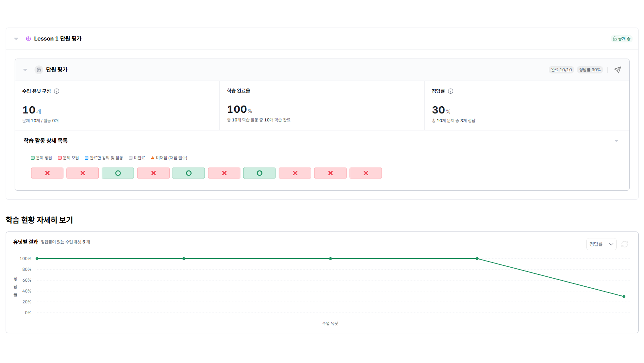Click the purple cube Lesson 1 icon
Viewport: 644px width, 363px height.
[28, 39]
